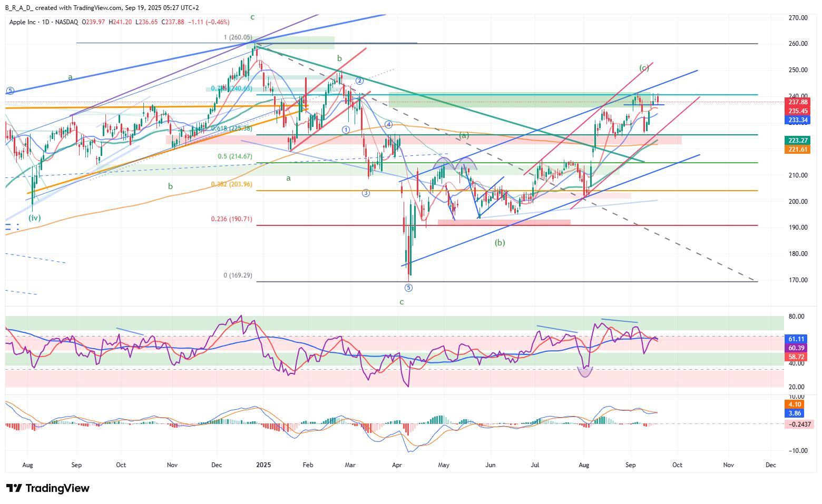Click the '2025' year label on time axis
This screenshot has height=504, width=822.
click(x=262, y=465)
